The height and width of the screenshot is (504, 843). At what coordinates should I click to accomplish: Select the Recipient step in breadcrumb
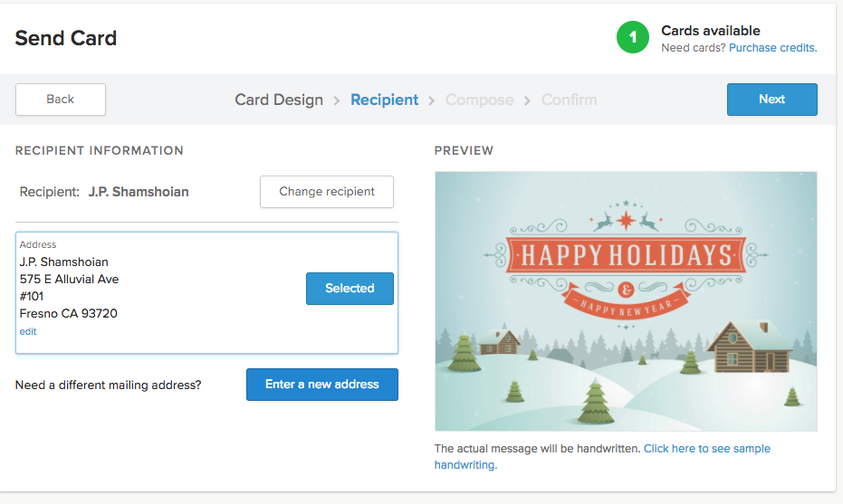tap(384, 100)
